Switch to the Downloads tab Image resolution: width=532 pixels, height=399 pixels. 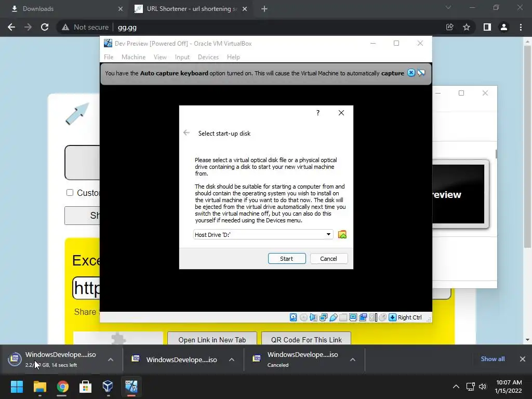pos(64,9)
